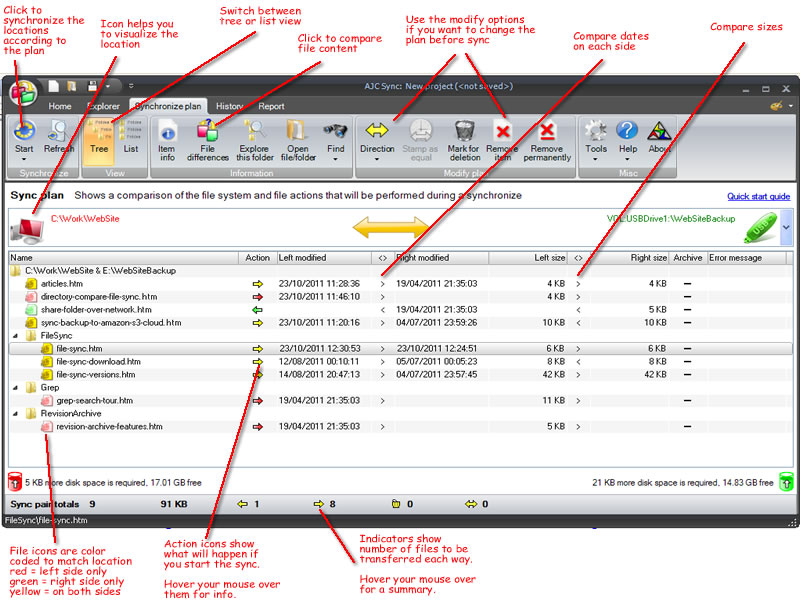Click the About icon in Misc group
The width and height of the screenshot is (800, 600).
click(x=659, y=131)
